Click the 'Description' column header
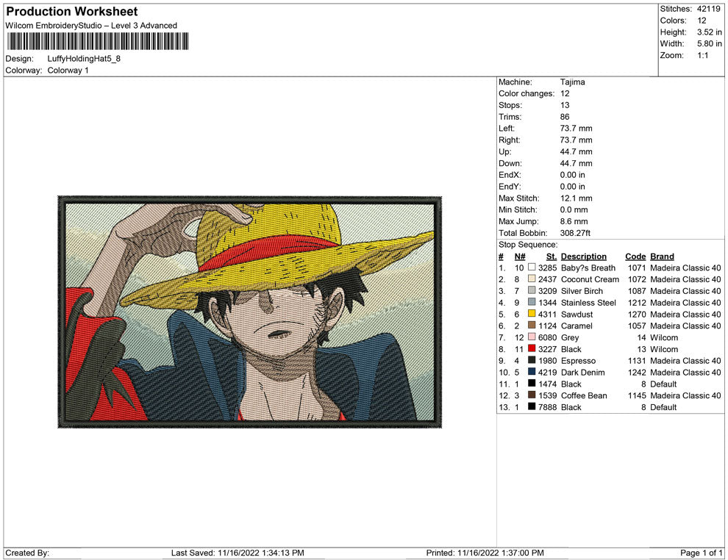Viewport: 728px width, 560px height. pyautogui.click(x=584, y=256)
